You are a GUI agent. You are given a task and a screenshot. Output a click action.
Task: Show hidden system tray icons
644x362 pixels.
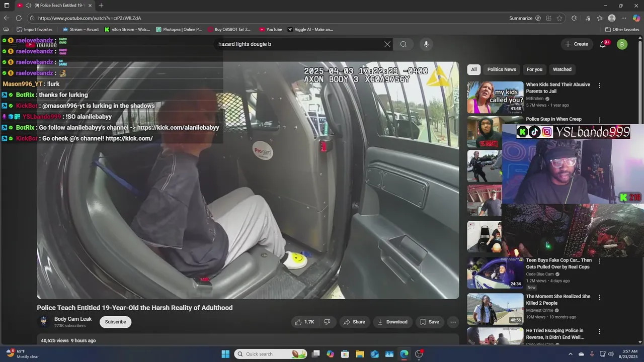coord(571,354)
